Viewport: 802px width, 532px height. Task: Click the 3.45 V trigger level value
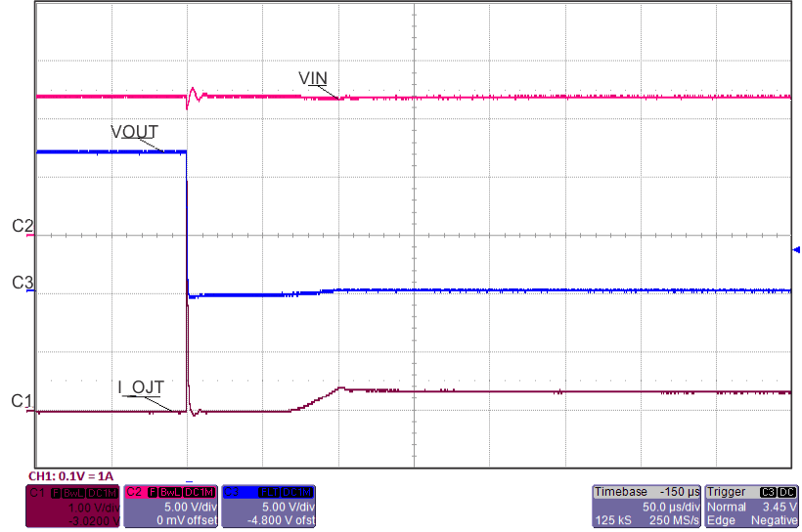click(x=780, y=507)
